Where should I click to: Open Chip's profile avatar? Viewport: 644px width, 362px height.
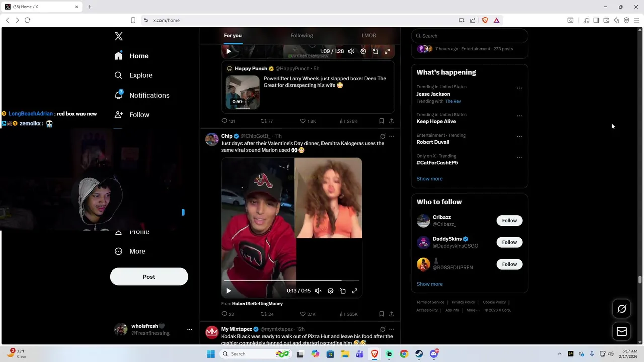click(x=212, y=139)
